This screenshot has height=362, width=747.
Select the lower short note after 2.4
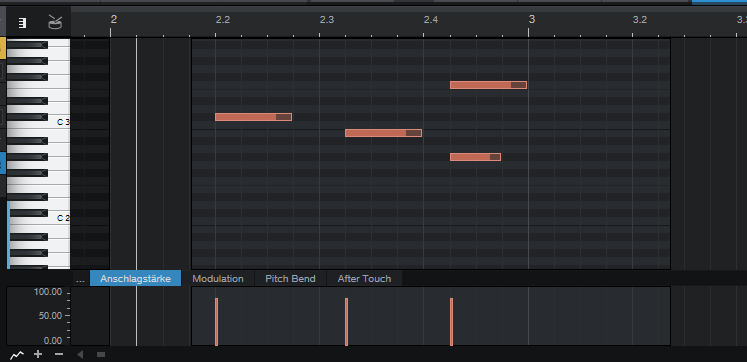tap(475, 157)
